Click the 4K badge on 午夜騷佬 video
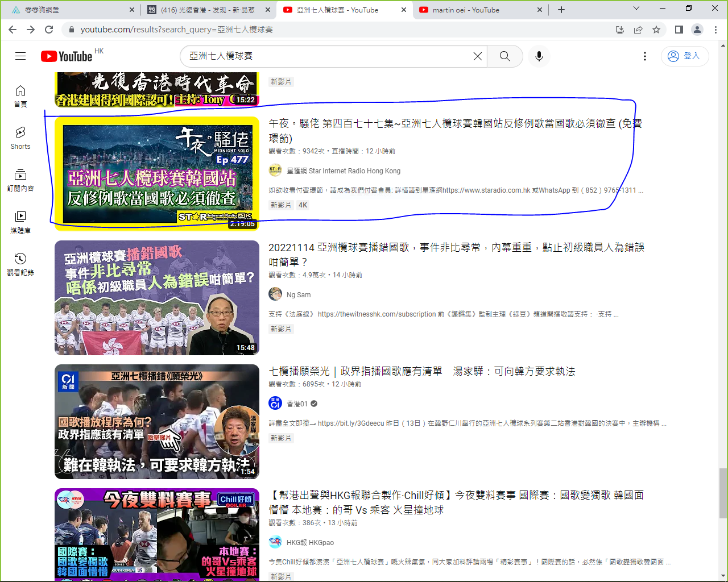Viewport: 728px width, 582px height. (x=303, y=205)
